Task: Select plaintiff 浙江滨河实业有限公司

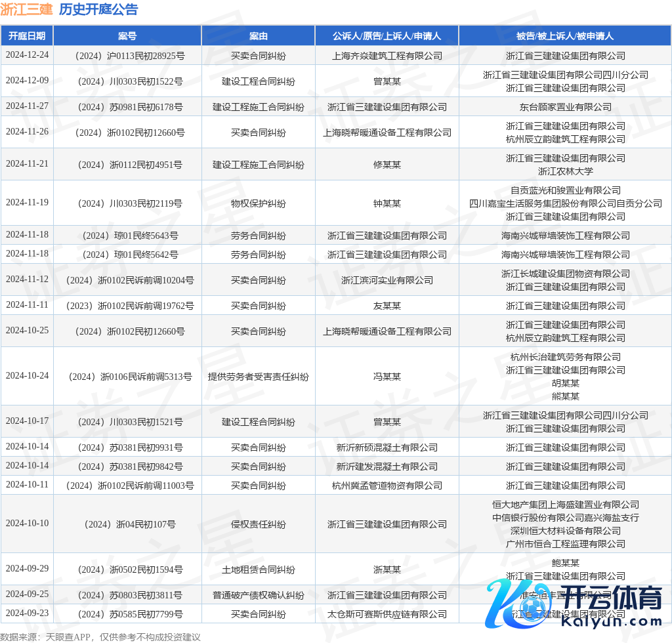Action: [387, 280]
